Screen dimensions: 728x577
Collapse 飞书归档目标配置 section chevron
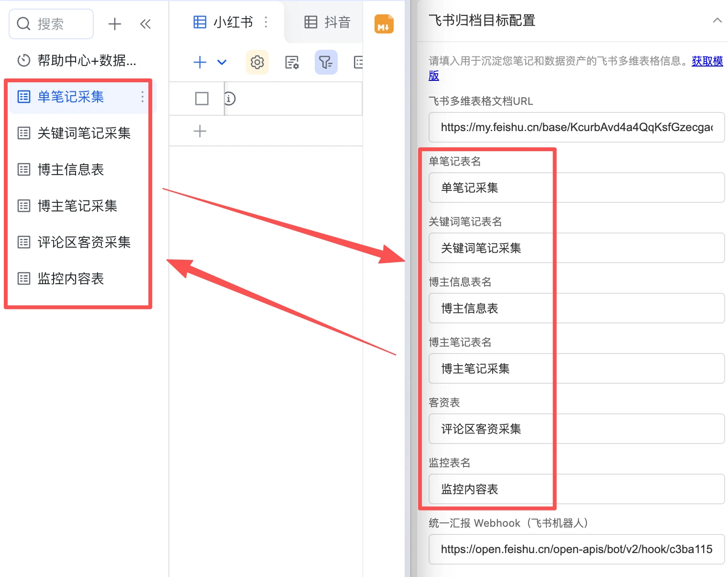pos(717,21)
